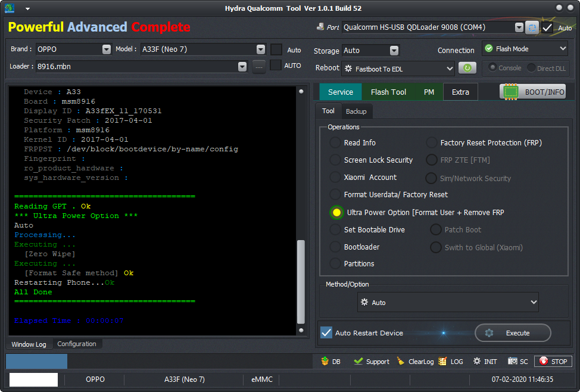Click the green reboot power button
580x392 pixels.
[x=467, y=68]
